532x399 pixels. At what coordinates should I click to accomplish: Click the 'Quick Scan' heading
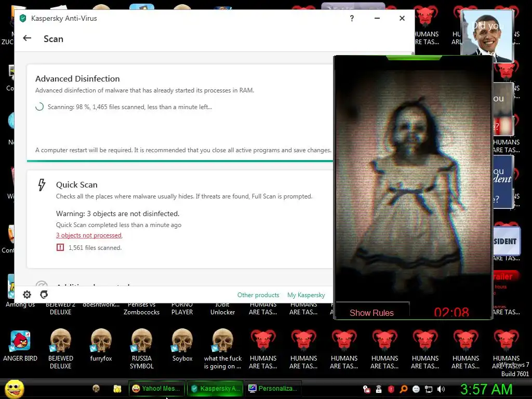pos(77,184)
